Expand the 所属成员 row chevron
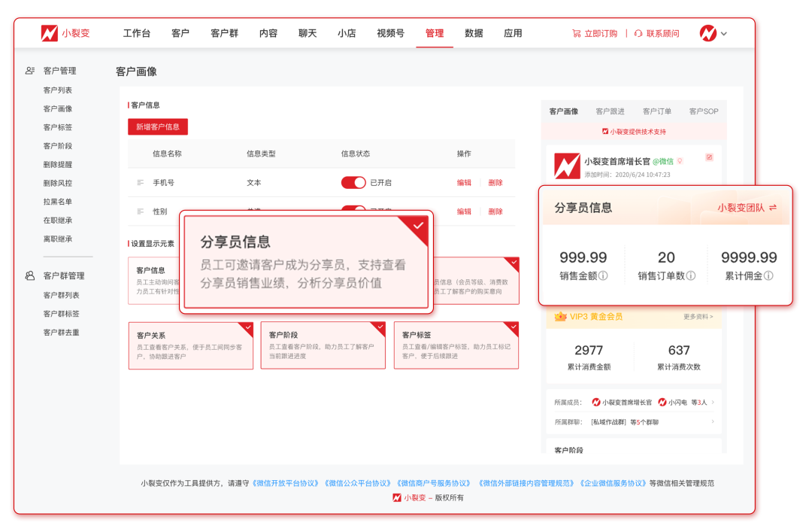The height and width of the screenshot is (529, 812). tap(712, 403)
